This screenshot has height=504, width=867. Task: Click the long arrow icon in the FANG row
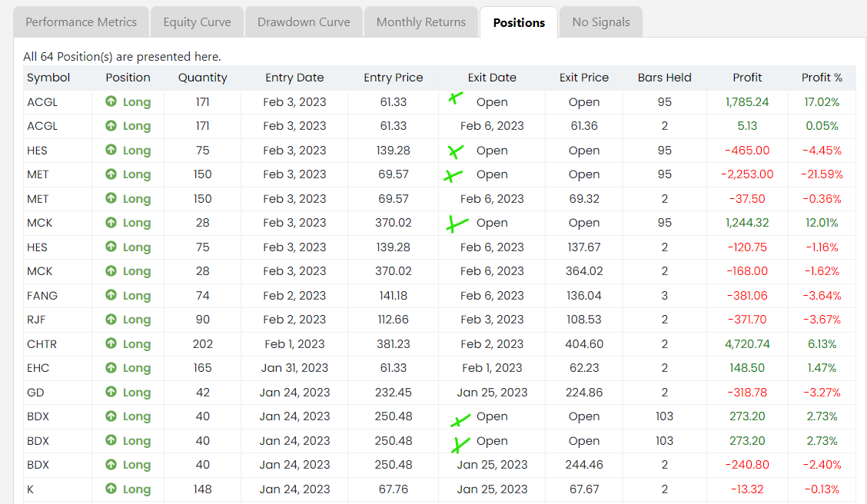[x=111, y=294]
